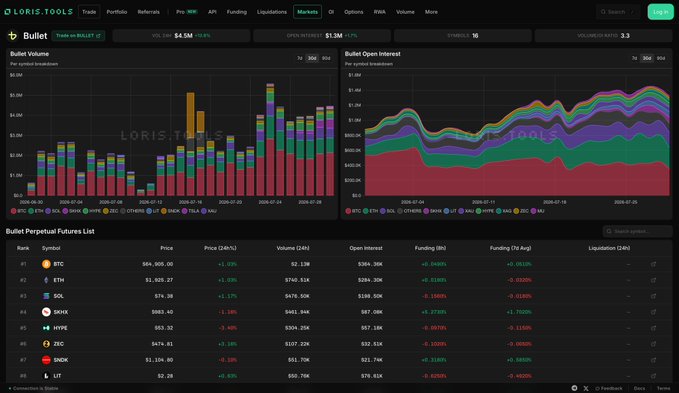Click the ZEC coin icon in row #6
679x393 pixels.
tap(46, 344)
